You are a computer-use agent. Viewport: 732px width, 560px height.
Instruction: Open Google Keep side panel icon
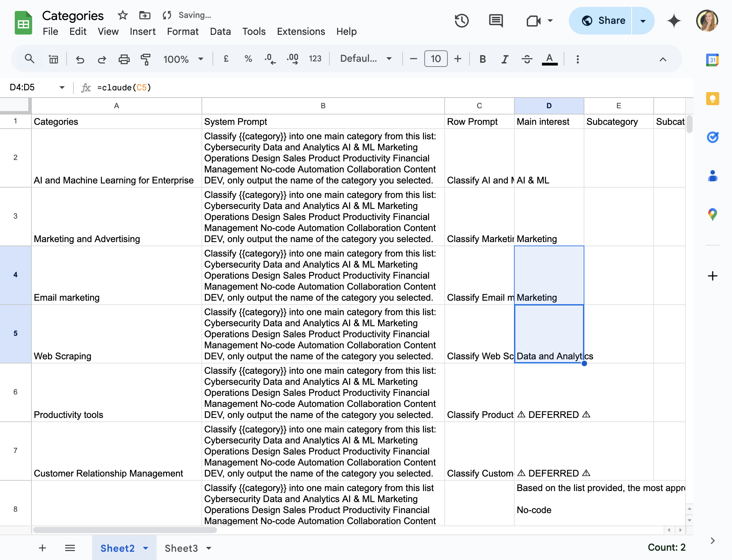click(x=712, y=99)
